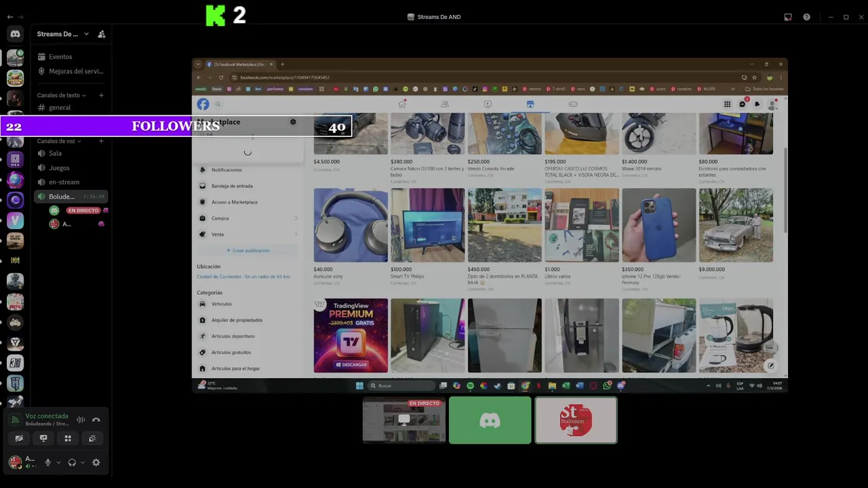
Task: In the stream, open Facebook menu grid icon
Action: (727, 104)
